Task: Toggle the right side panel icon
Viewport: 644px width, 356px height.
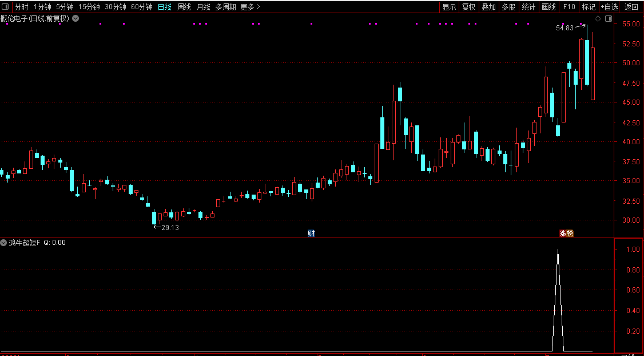Action: click(x=609, y=18)
